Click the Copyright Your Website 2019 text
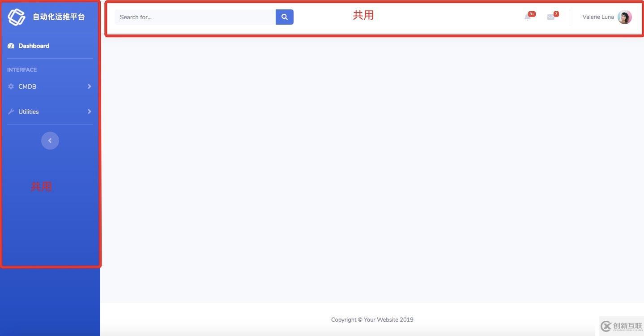Screen dimensions: 644x336 click(371, 319)
